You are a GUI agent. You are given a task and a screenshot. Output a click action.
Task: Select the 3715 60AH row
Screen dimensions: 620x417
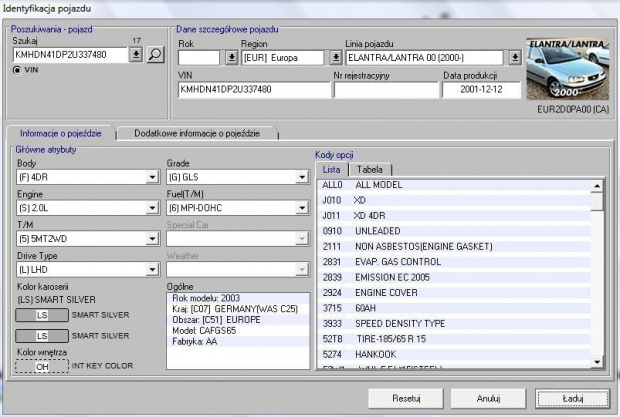[x=454, y=308]
